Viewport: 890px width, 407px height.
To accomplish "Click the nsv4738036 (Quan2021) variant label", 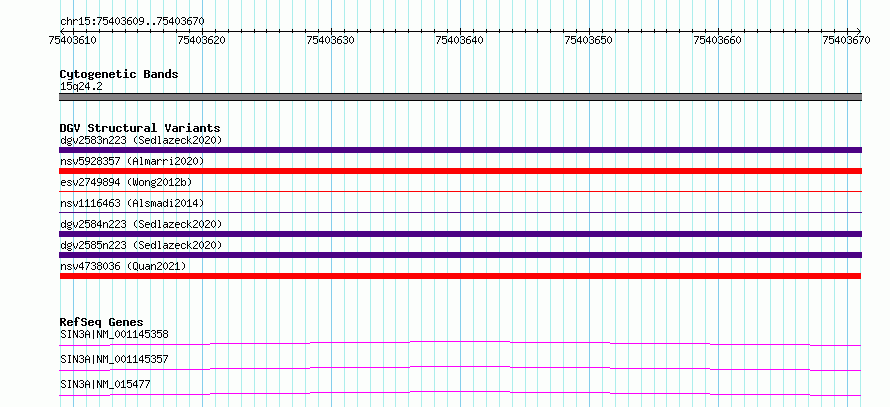I will 123,266.
